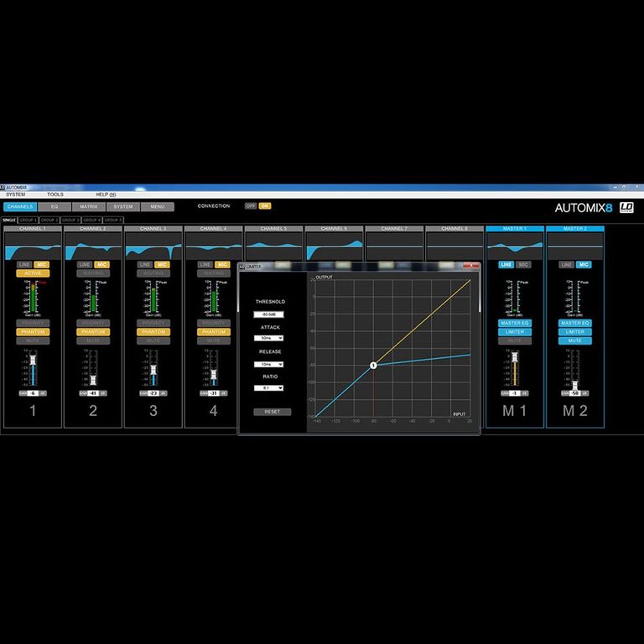Open the Channel 3 EQ curve display
The height and width of the screenshot is (644, 644).
[153, 247]
